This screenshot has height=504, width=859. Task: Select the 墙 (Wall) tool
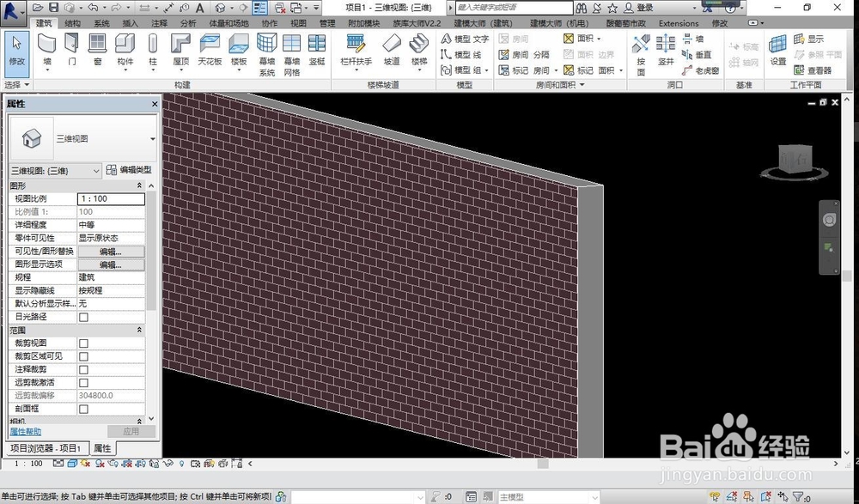47,51
